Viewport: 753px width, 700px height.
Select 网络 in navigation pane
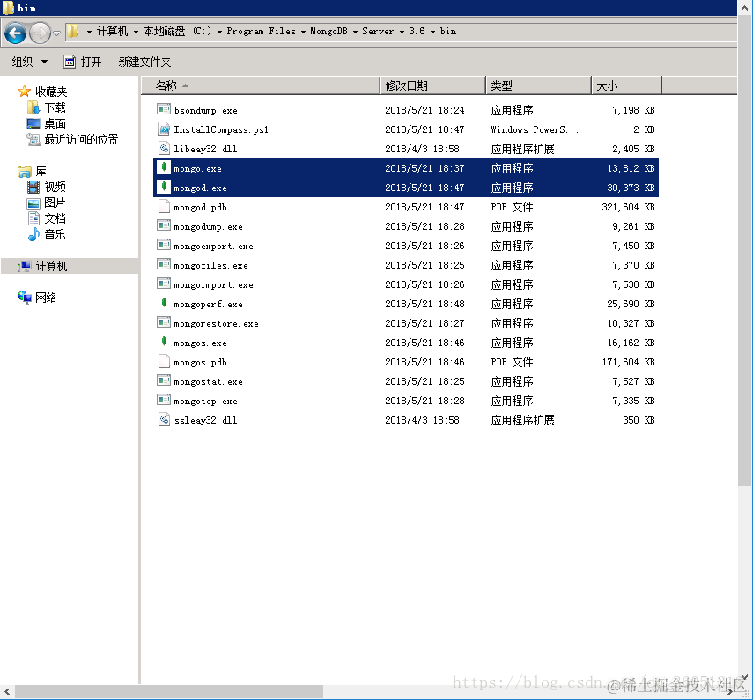coord(37,298)
